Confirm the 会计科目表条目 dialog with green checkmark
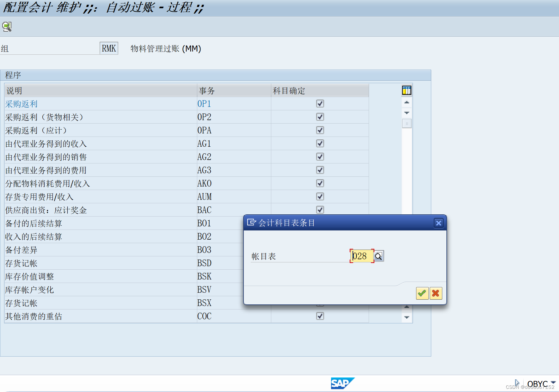This screenshot has width=559, height=392. coord(422,293)
